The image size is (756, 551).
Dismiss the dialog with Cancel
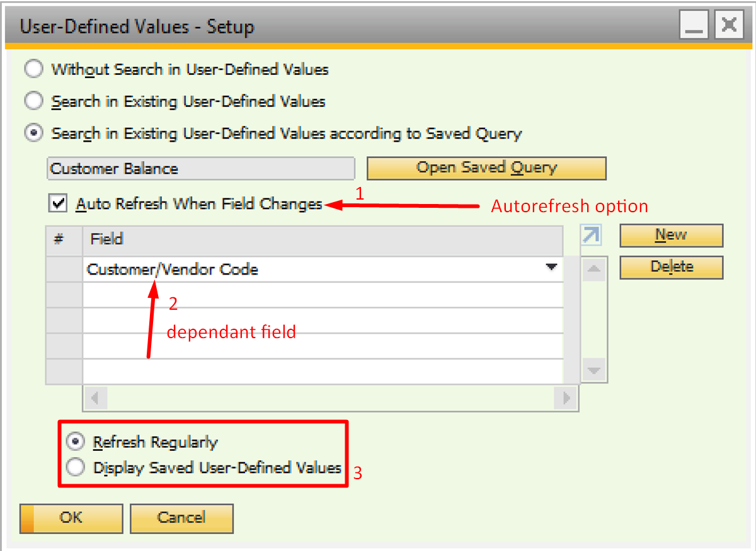tap(181, 518)
